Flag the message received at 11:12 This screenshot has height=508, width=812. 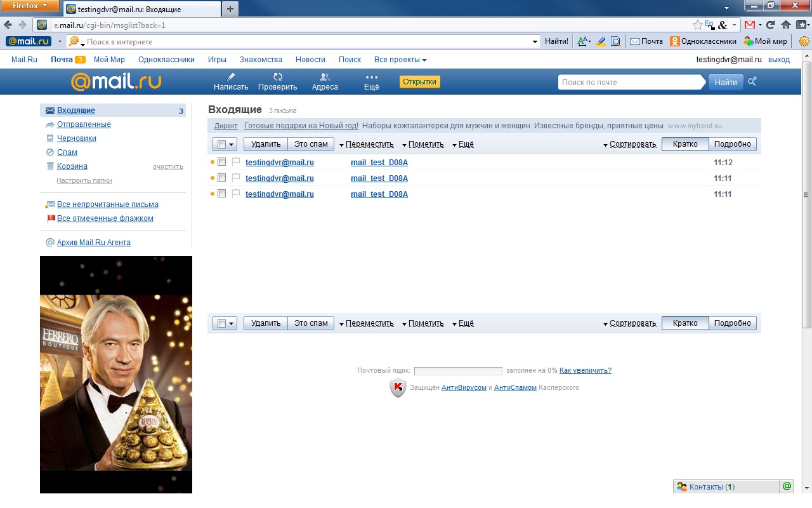[x=236, y=162]
